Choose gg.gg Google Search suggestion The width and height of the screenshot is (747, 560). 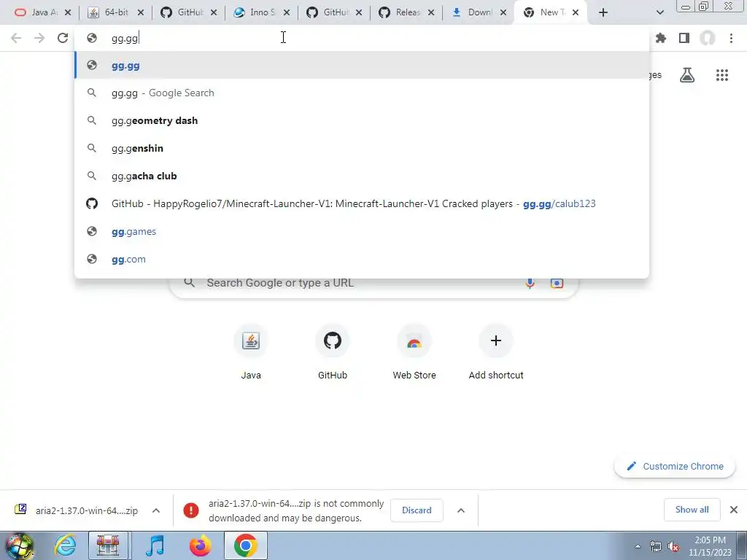coord(362,93)
